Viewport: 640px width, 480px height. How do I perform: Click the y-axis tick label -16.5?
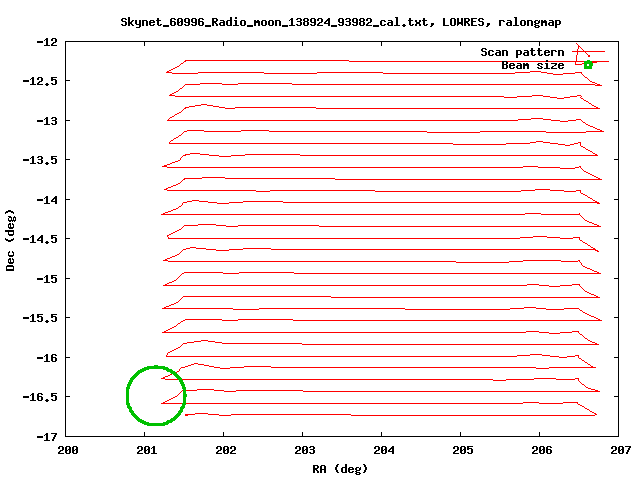coord(40,397)
